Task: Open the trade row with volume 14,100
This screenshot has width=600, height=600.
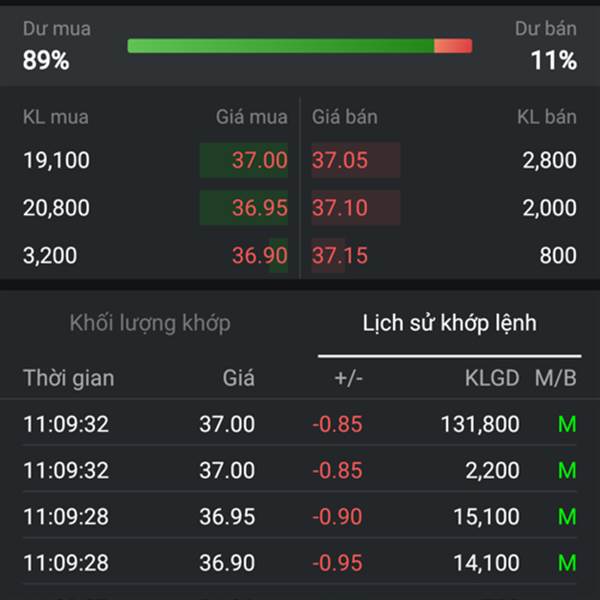Action: pyautogui.click(x=300, y=563)
